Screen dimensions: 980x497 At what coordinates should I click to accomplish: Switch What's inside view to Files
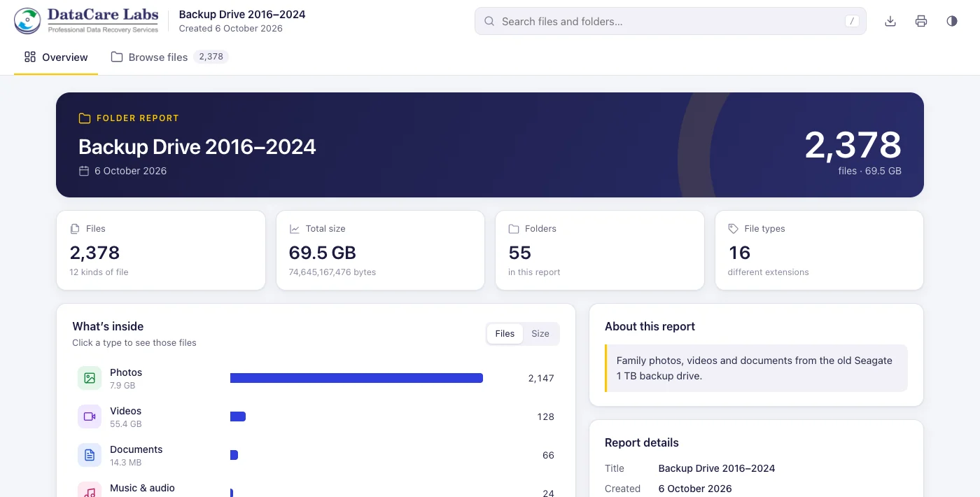click(505, 334)
